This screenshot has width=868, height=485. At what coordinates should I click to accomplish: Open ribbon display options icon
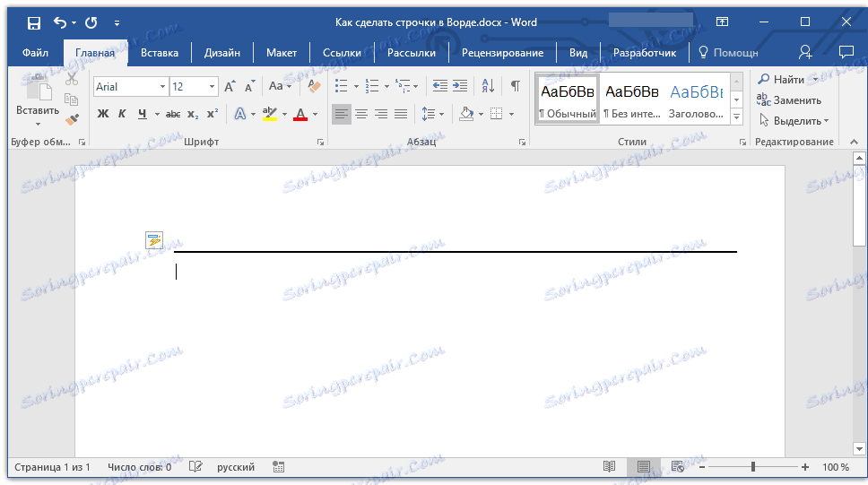[x=722, y=22]
